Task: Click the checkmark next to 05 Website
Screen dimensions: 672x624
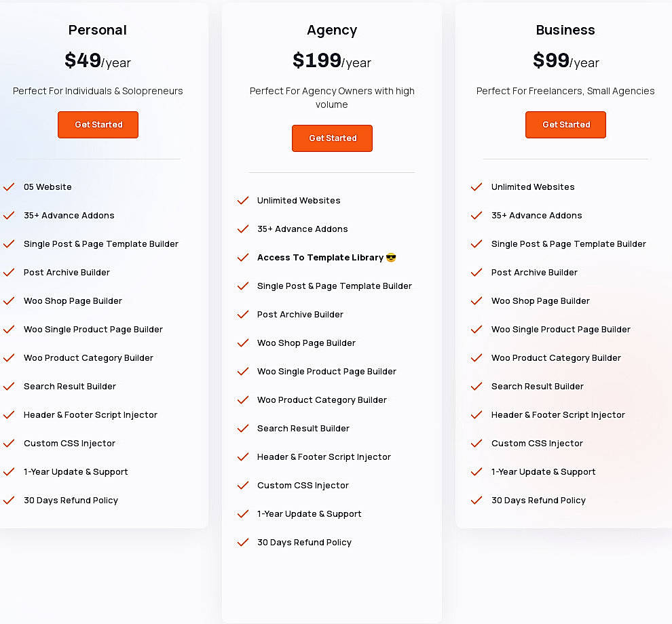Action: [x=9, y=187]
